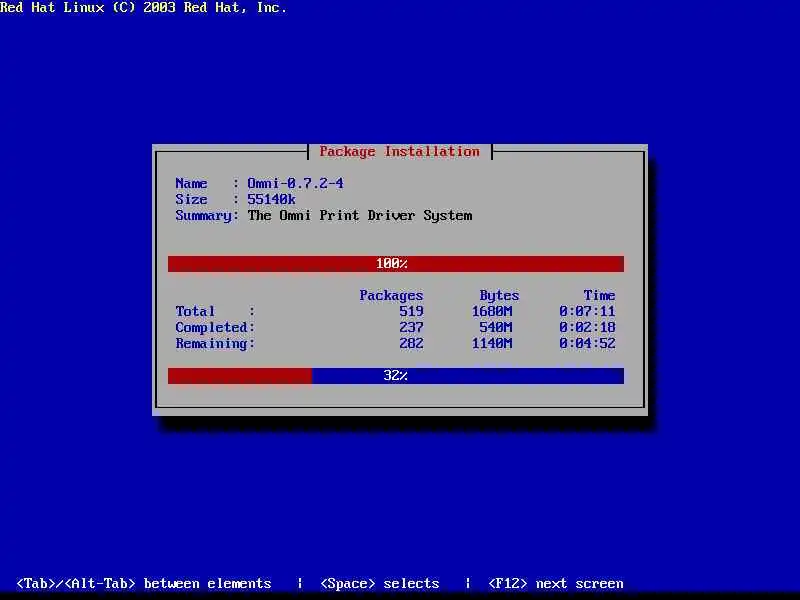Click the size value 55140k

tap(271, 199)
